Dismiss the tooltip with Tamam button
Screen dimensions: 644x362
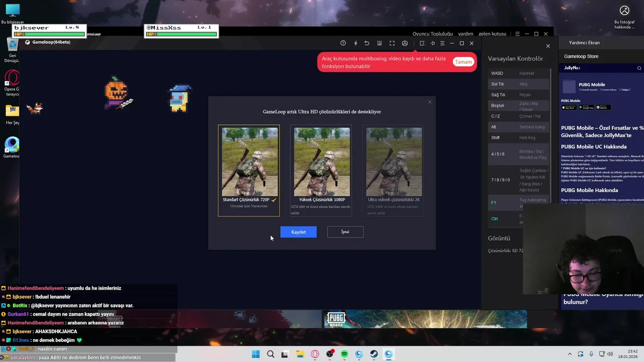pyautogui.click(x=463, y=62)
